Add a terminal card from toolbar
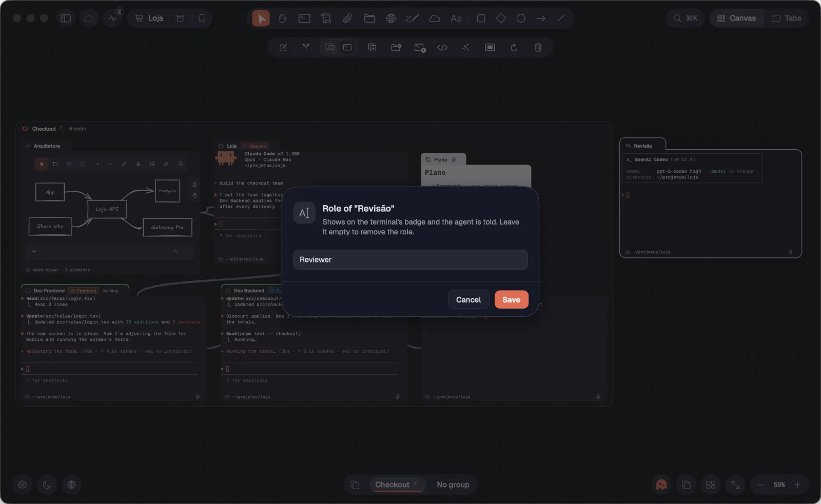This screenshot has height=504, width=821. tap(304, 18)
